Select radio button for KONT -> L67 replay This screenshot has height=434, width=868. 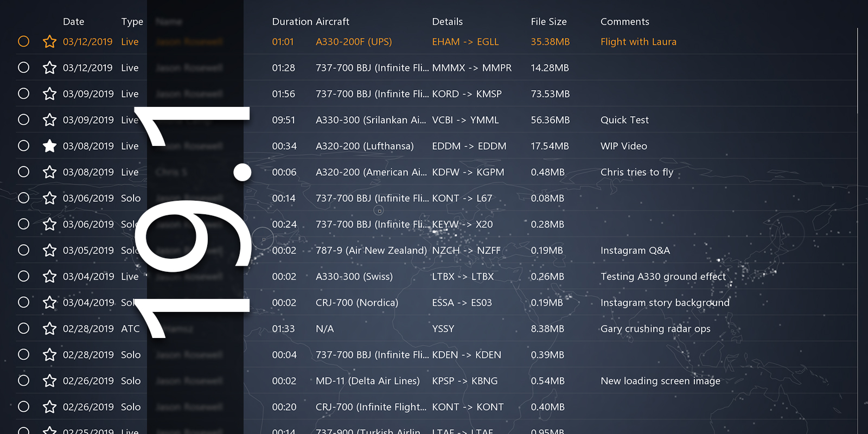click(23, 197)
